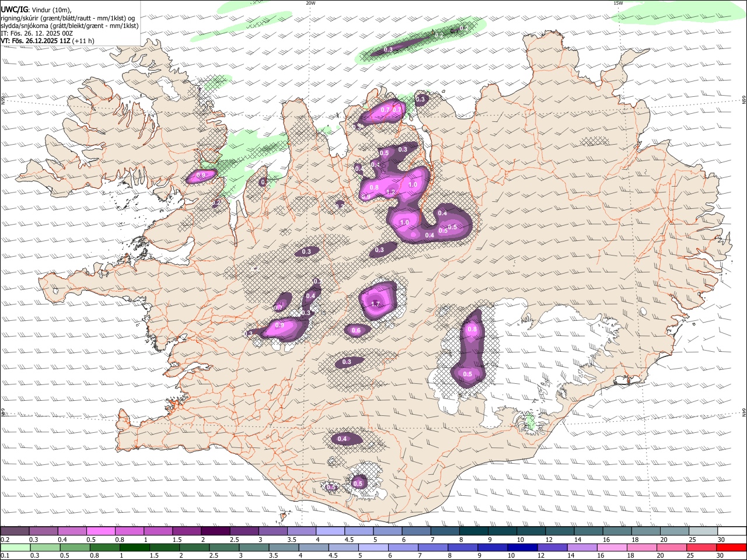Pick the light lavender swatch labeled 4 in upper legend row
Viewport: 747px width, 560px height.
tap(330, 531)
